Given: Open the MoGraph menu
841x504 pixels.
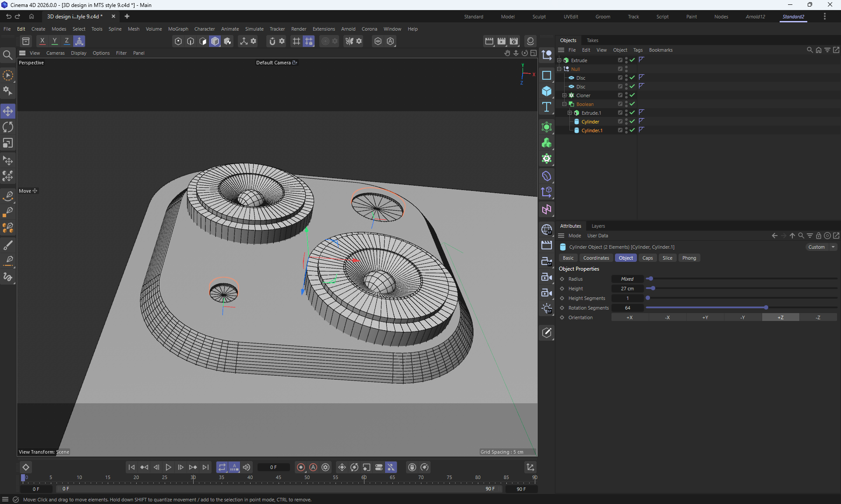Looking at the screenshot, I should 178,29.
